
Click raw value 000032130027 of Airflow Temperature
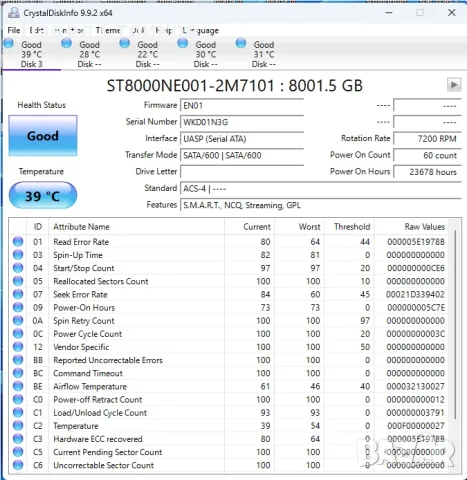[416, 386]
